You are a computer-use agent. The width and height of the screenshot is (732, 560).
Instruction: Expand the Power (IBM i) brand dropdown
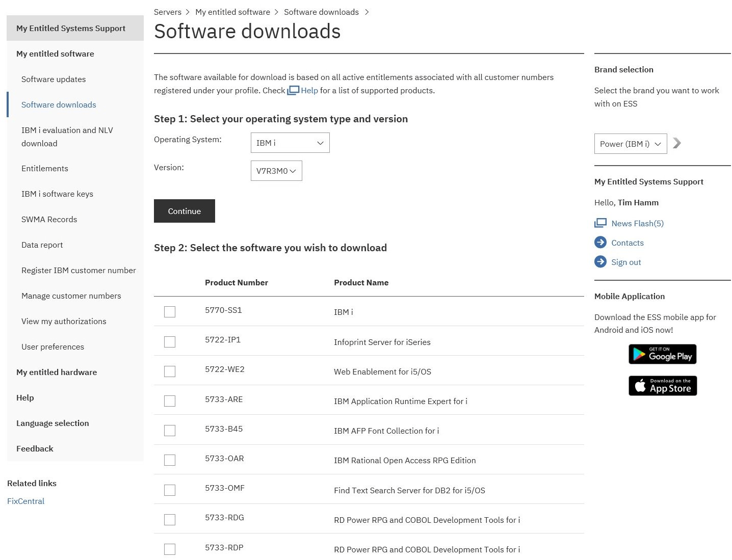pos(631,144)
